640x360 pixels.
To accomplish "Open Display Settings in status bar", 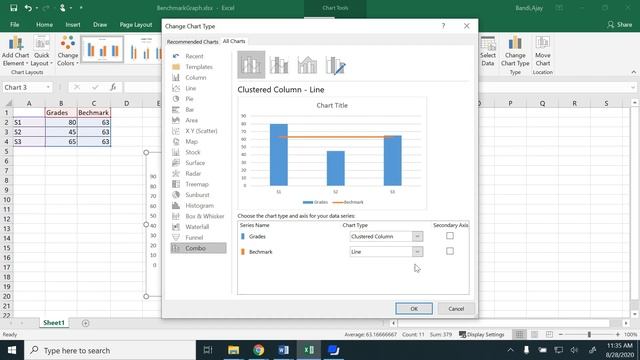I will [482, 334].
